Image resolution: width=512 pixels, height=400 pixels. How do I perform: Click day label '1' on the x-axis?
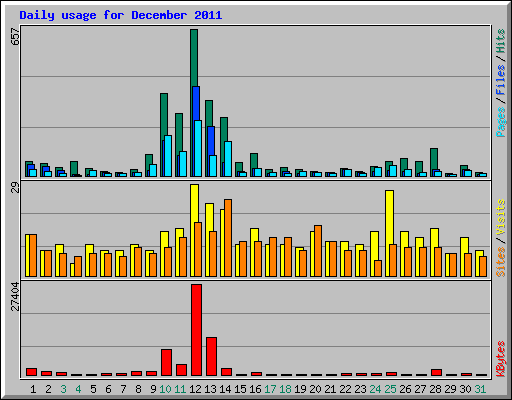33,389
